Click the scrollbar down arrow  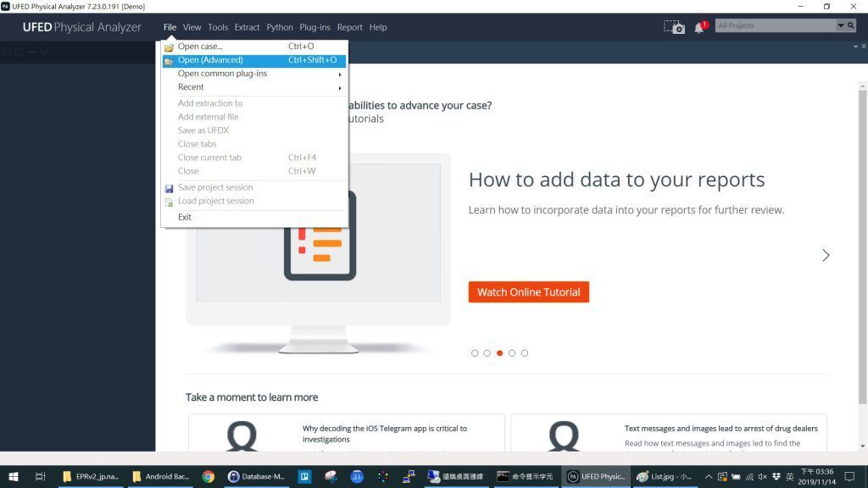click(862, 446)
